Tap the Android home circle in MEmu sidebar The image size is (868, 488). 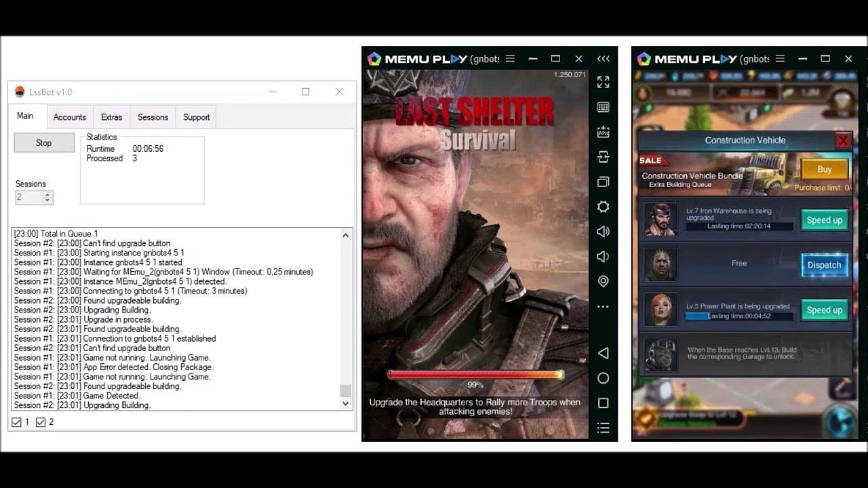click(x=603, y=378)
